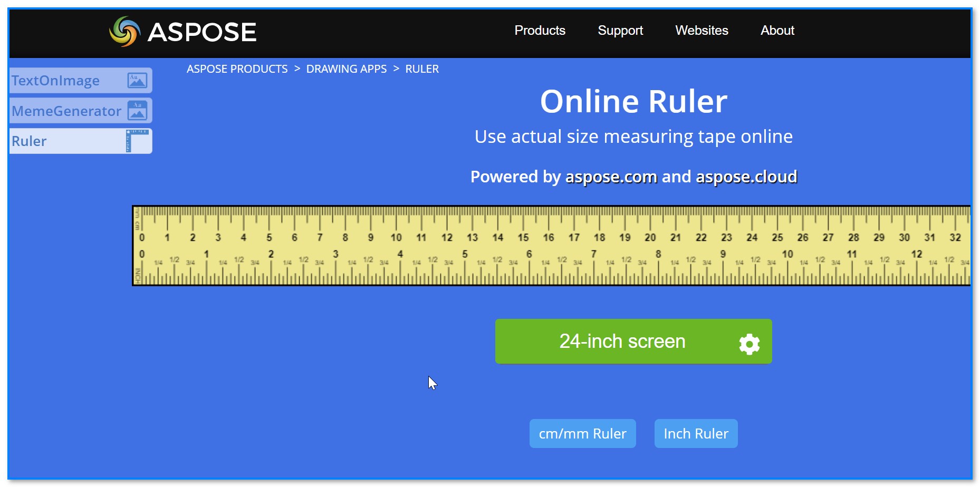Viewport: 980px width, 487px height.
Task: Click the 32 cm mark on ruler
Action: (955, 238)
